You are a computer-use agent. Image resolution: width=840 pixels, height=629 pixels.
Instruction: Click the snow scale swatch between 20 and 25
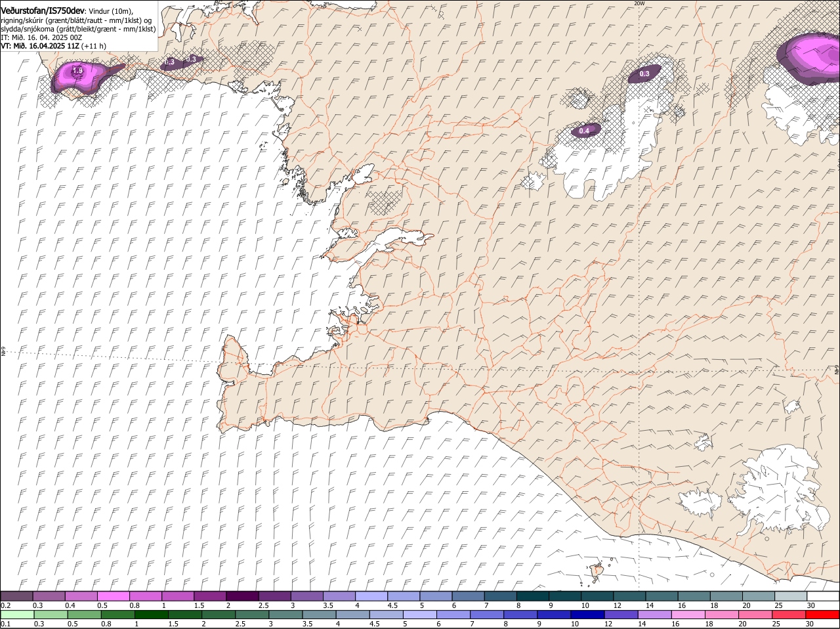point(759,596)
